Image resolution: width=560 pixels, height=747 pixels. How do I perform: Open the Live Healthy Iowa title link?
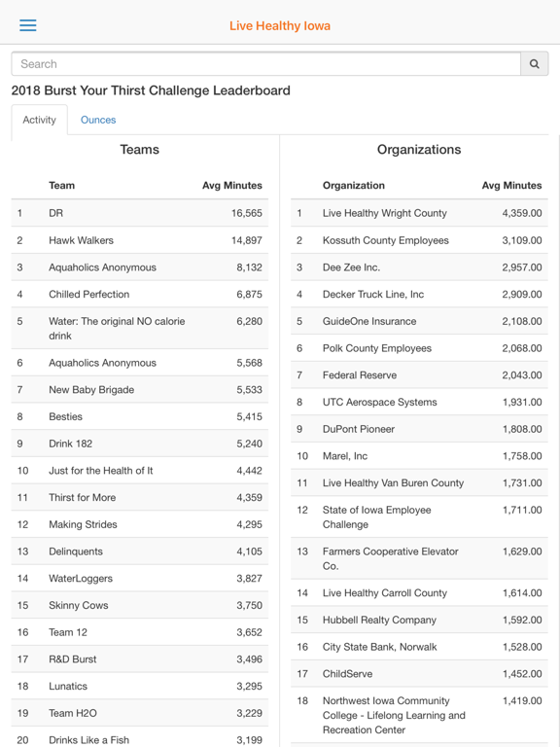click(x=280, y=25)
